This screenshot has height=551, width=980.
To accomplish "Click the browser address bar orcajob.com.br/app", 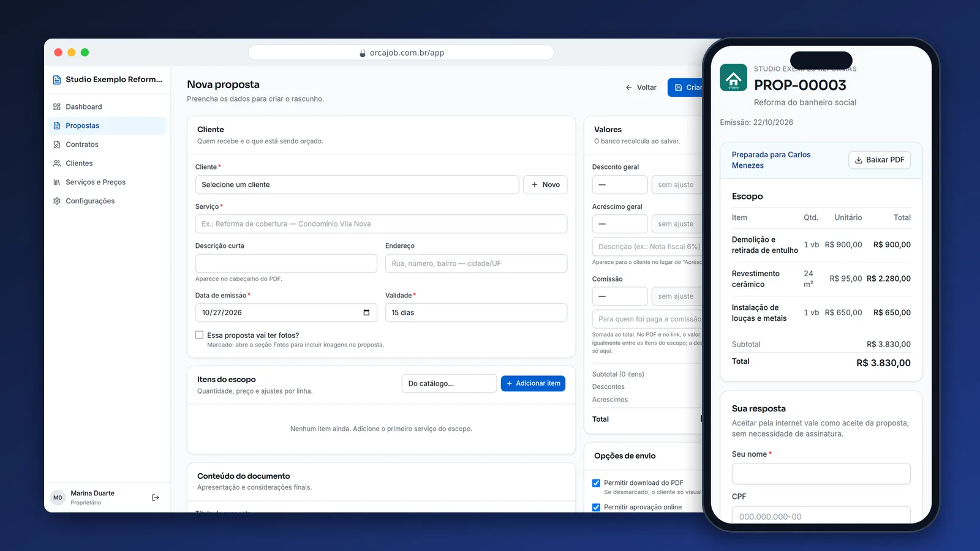I will point(401,53).
